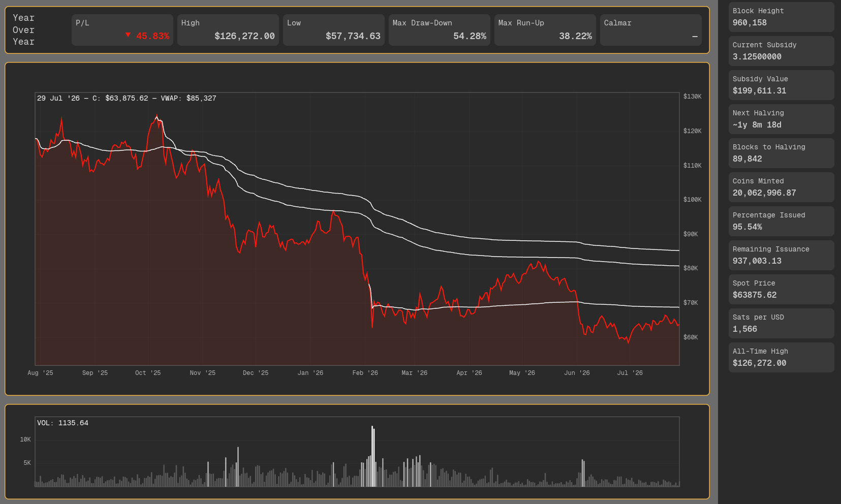The height and width of the screenshot is (504, 841).
Task: Click the Year Over Year title
Action: point(24,30)
